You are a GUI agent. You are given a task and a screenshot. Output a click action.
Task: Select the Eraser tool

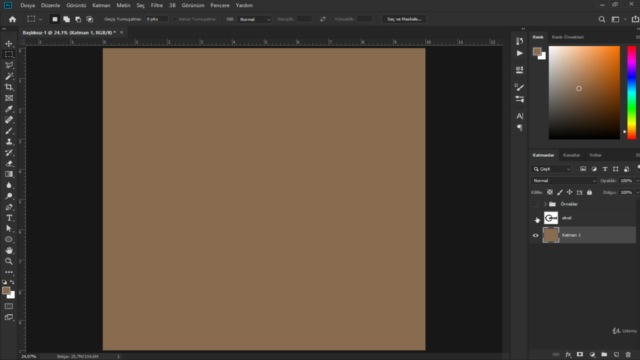click(x=9, y=163)
